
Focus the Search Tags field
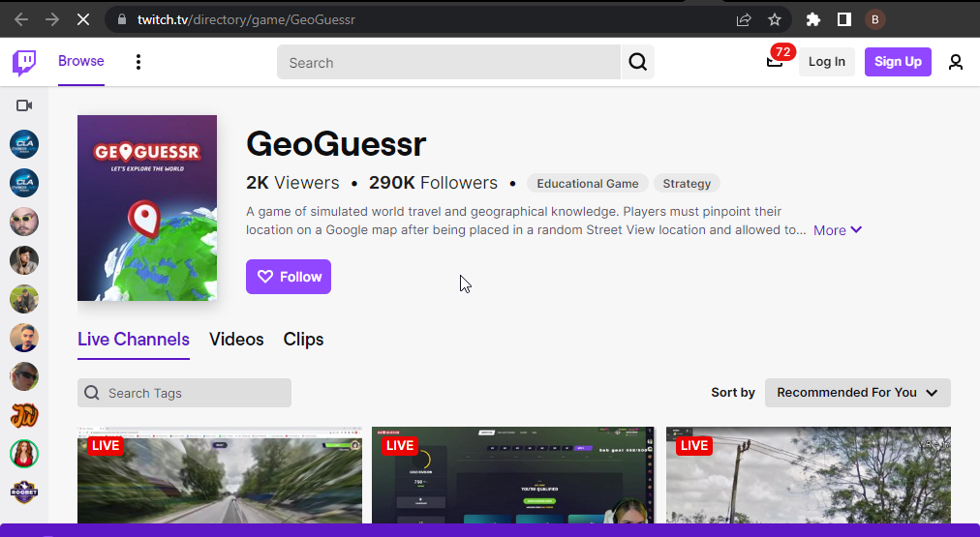point(184,393)
